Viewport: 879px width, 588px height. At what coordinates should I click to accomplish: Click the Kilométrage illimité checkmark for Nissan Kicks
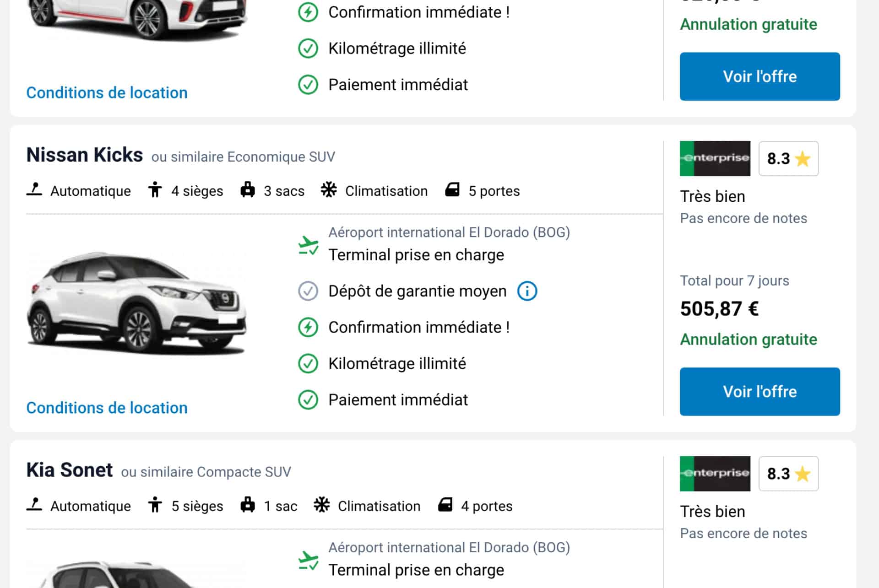308,363
